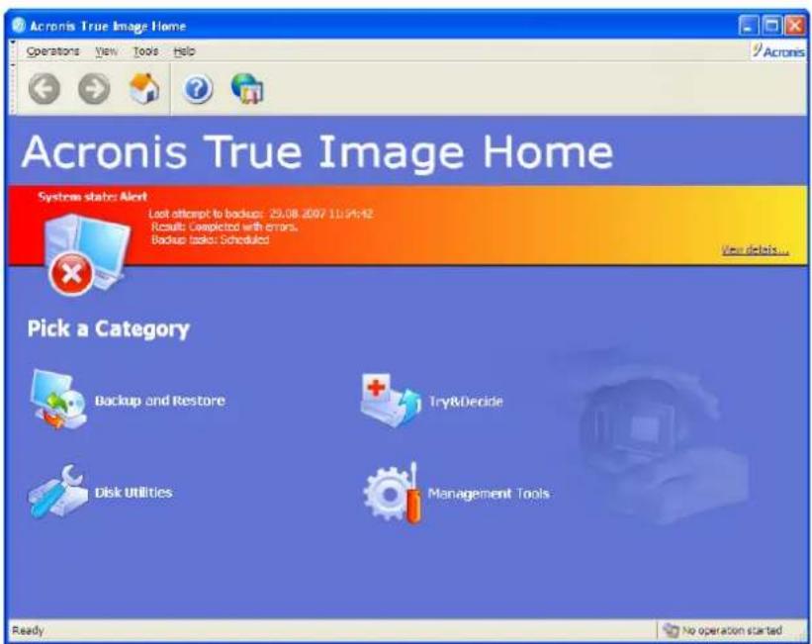Open the View details link
This screenshot has height=644, width=812.
point(755,249)
